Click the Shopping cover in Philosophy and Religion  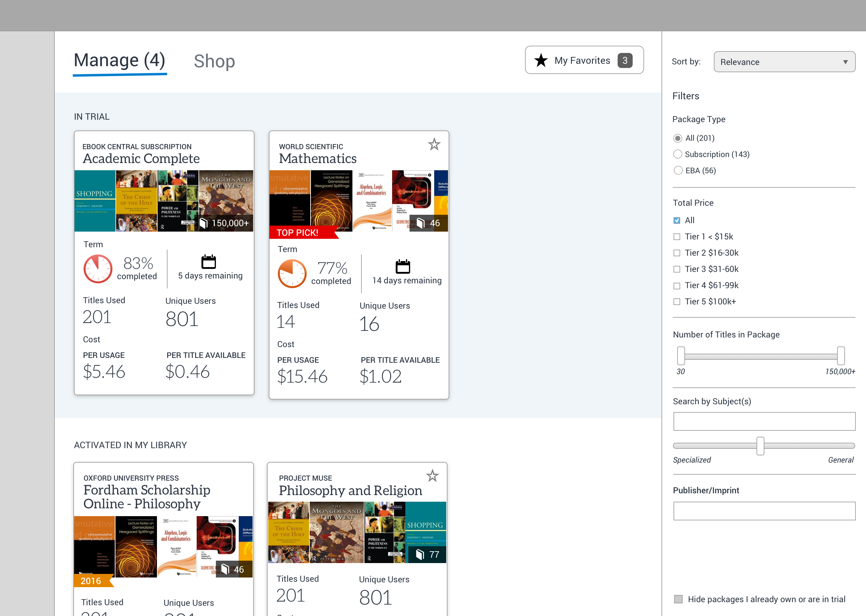(426, 533)
